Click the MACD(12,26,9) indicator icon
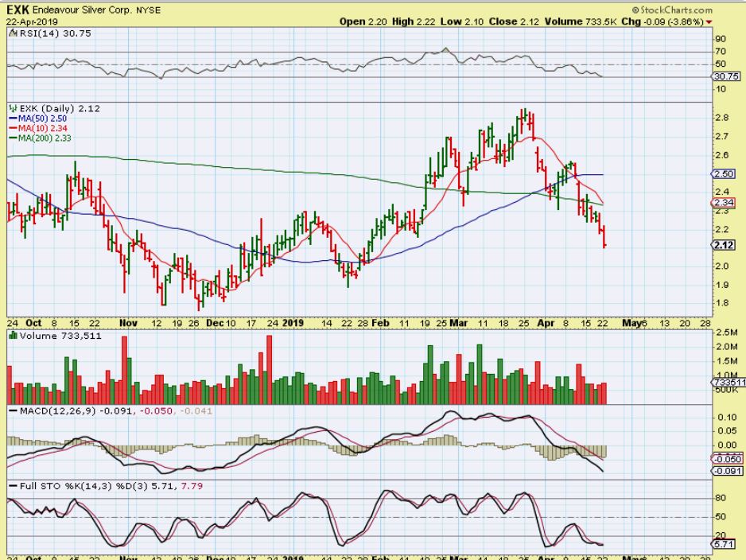The width and height of the screenshot is (746, 560). coord(12,410)
